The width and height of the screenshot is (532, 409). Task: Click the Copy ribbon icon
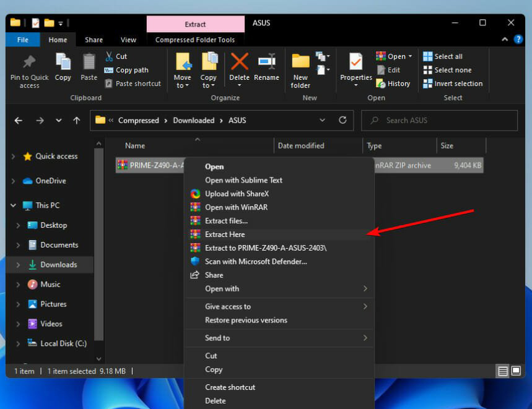pos(63,62)
